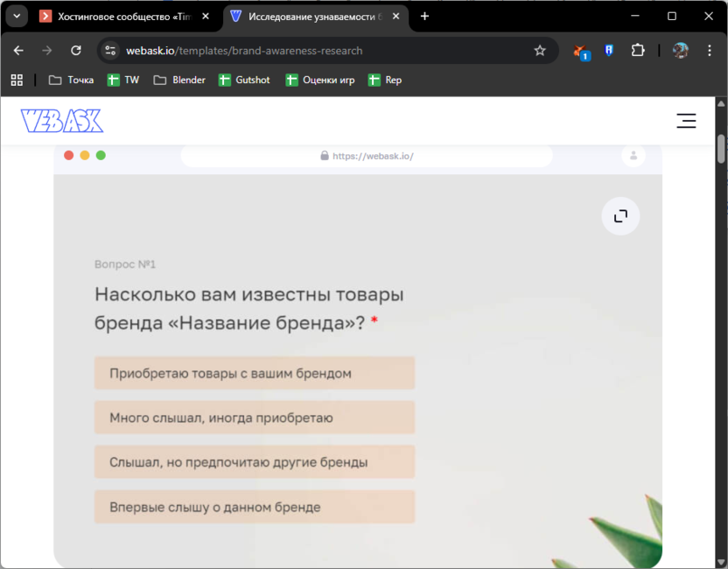Open the Chrome three-dot menu

pos(710,50)
